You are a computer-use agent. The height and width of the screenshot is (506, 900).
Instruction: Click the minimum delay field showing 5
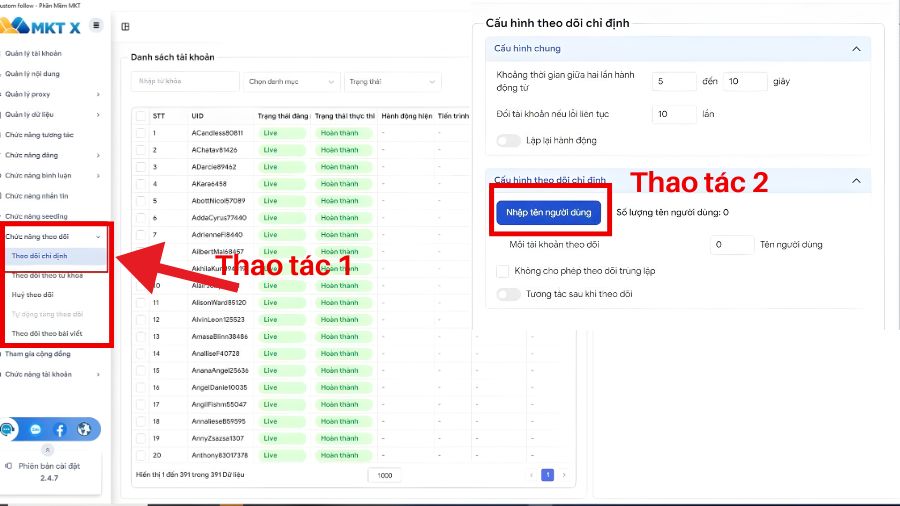coord(674,81)
